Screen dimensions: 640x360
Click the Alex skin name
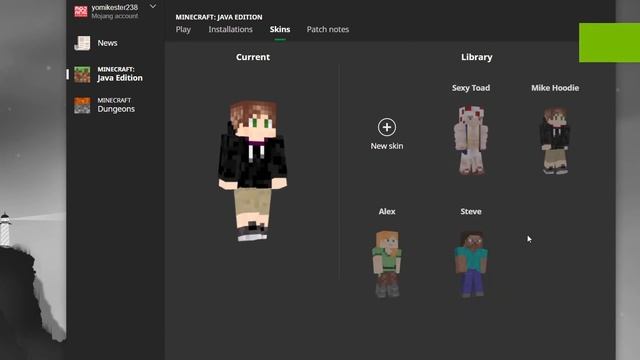[x=387, y=211]
